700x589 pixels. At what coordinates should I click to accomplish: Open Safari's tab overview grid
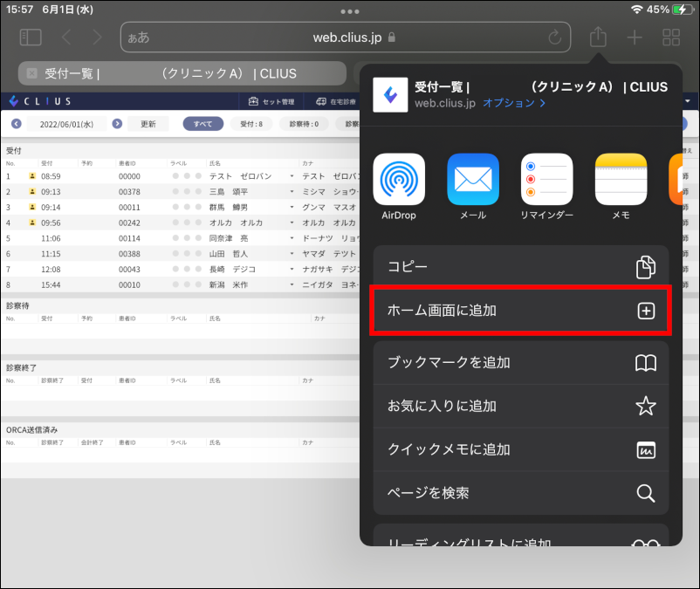pyautogui.click(x=670, y=37)
